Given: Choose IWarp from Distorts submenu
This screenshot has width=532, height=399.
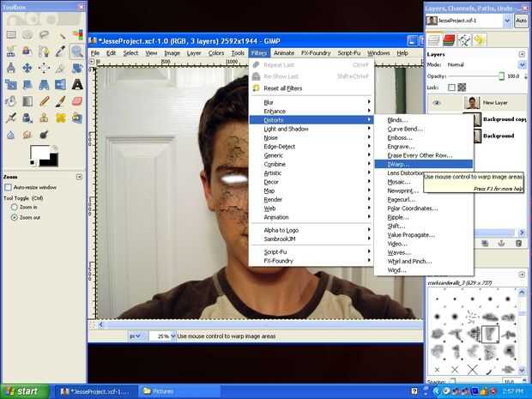Looking at the screenshot, I should (x=423, y=164).
